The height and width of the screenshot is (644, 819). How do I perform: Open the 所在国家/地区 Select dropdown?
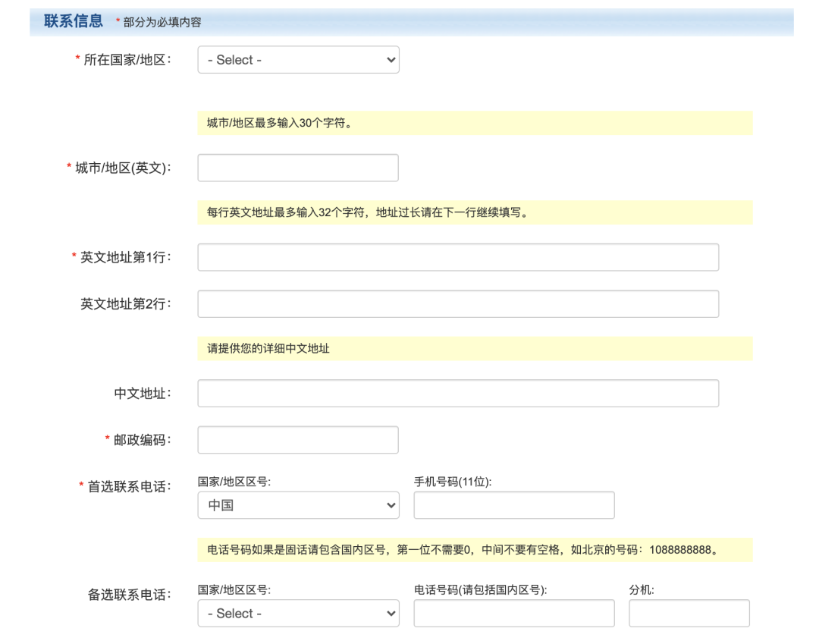point(298,60)
